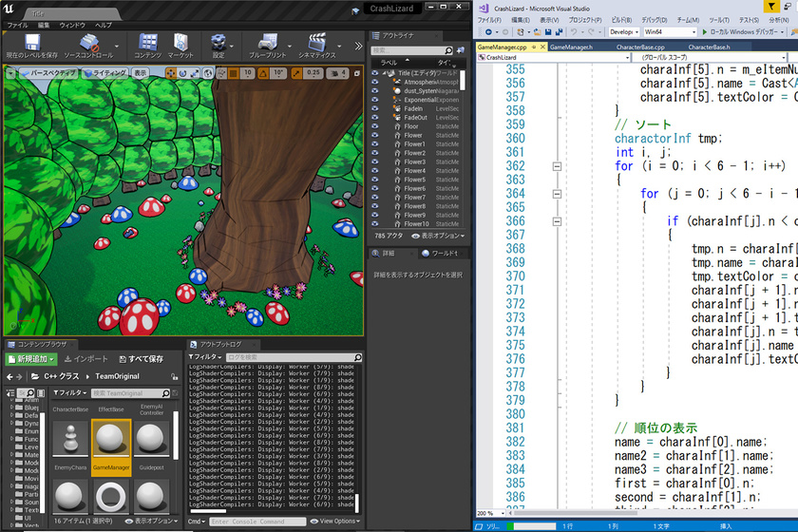Click the output log vertical scrollbar
The image size is (798, 532).
358,502
